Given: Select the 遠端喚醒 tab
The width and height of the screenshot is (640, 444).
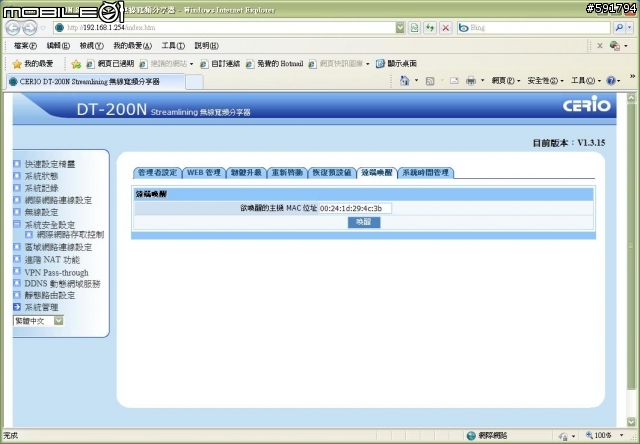Looking at the screenshot, I should pyautogui.click(x=377, y=173).
